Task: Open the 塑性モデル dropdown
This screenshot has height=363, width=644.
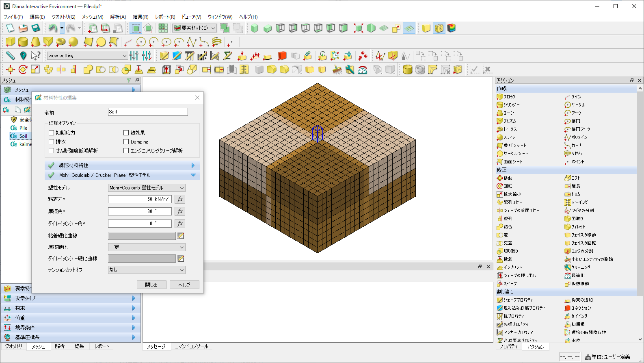Action: [x=147, y=188]
